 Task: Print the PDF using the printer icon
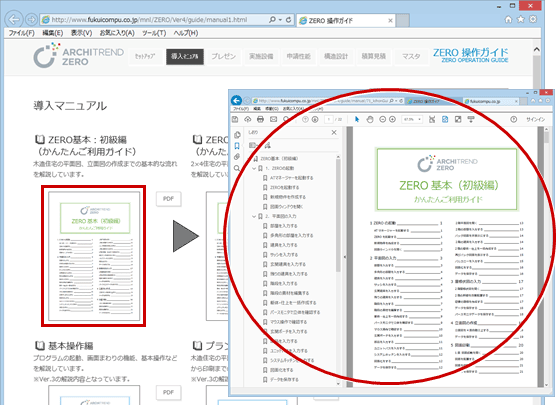[x=260, y=119]
